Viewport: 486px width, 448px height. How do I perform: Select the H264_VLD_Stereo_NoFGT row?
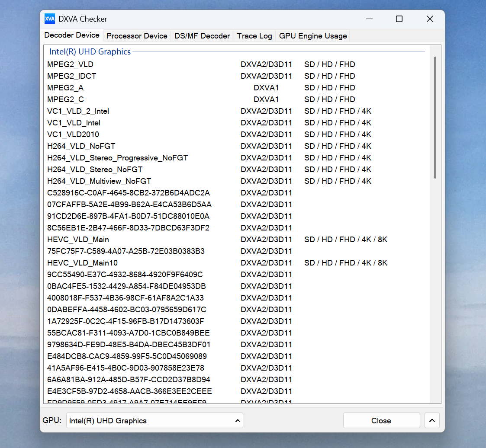tap(236, 170)
